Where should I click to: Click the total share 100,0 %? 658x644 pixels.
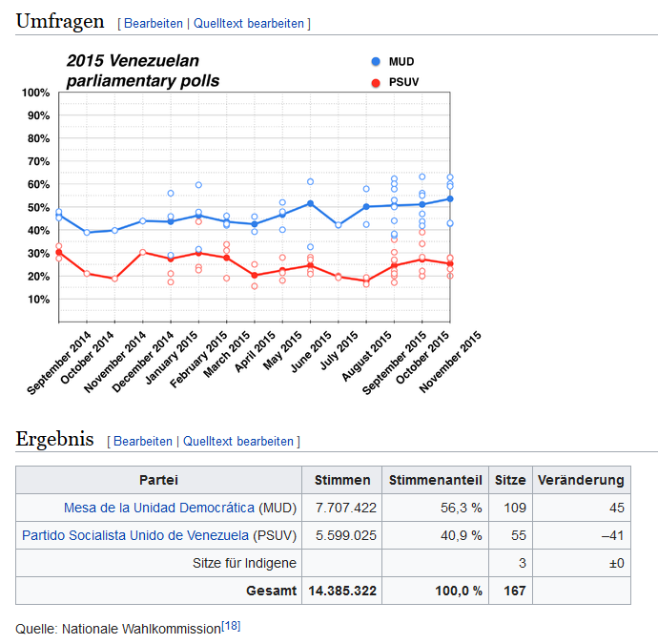459,591
